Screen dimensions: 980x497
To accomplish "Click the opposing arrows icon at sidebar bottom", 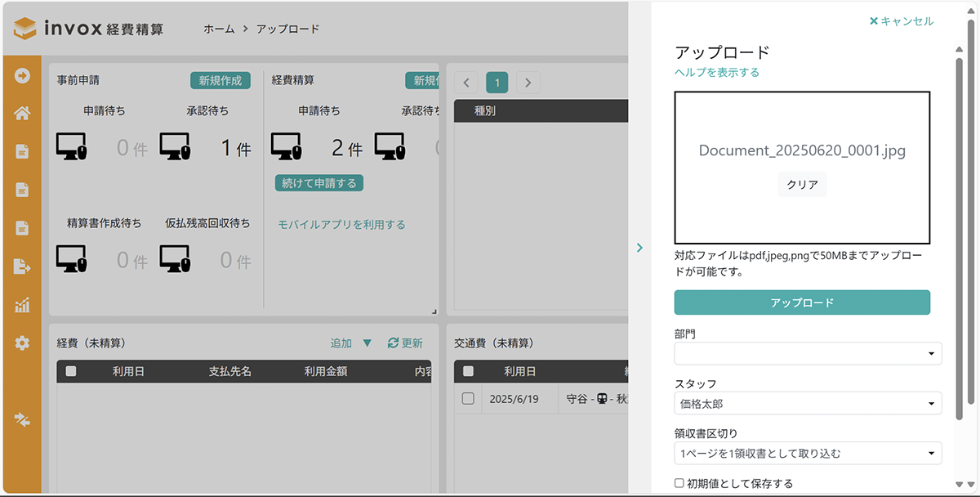I will pos(22,419).
